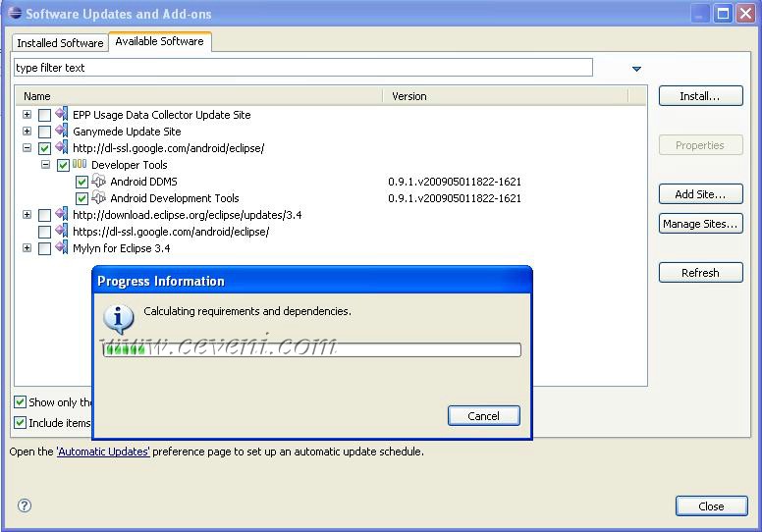Uncheck the Android DDMS checkbox

82,182
